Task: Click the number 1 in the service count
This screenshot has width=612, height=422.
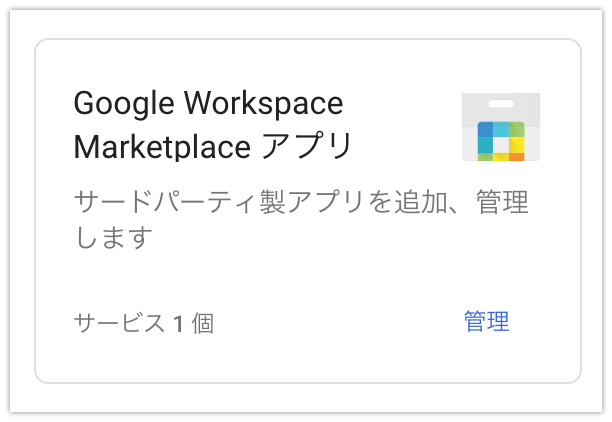Action: pos(178,323)
